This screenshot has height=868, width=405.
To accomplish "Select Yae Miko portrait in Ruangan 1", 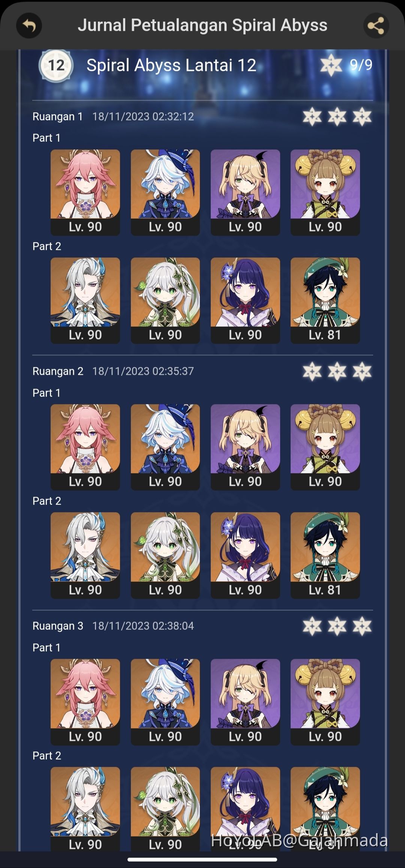I will [x=85, y=192].
